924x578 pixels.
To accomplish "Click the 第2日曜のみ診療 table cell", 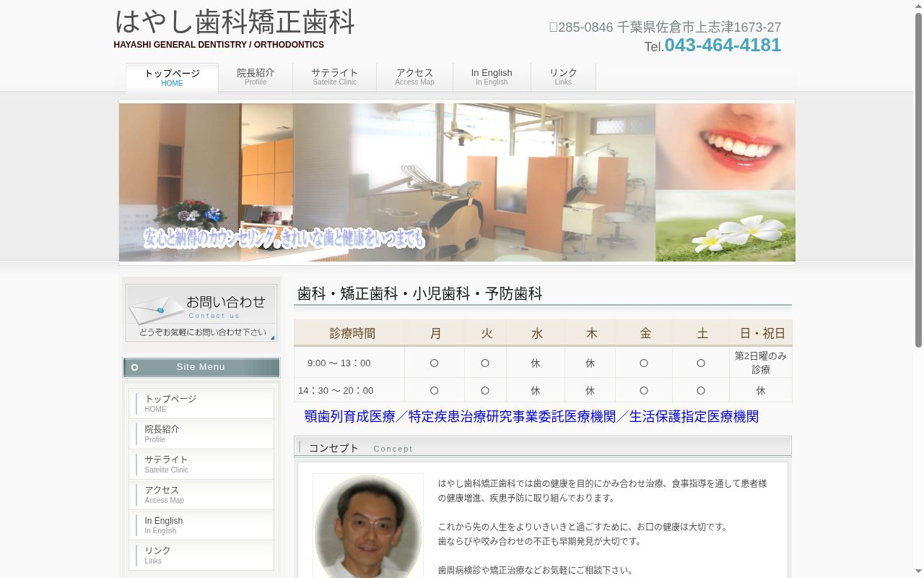I will coord(761,363).
